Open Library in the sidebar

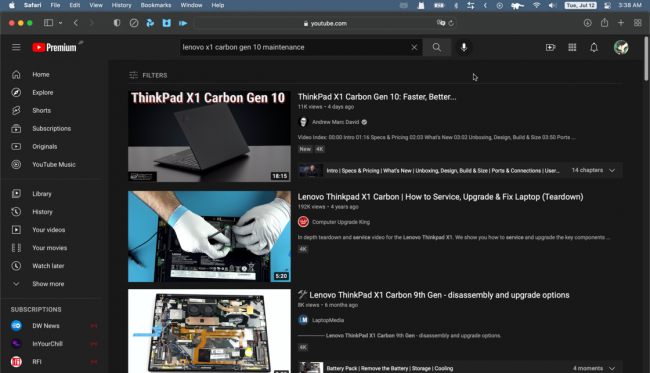(42, 194)
